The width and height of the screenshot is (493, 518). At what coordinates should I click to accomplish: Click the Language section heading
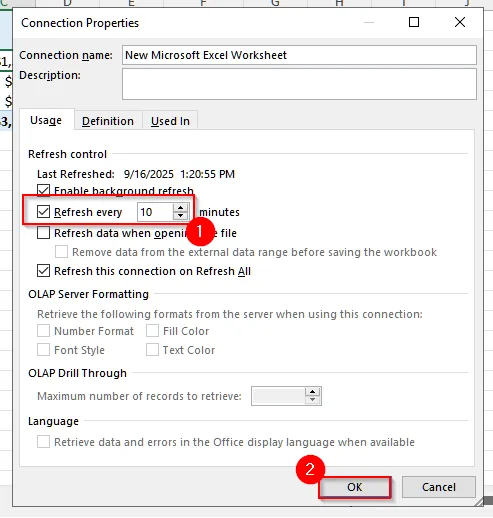(53, 421)
